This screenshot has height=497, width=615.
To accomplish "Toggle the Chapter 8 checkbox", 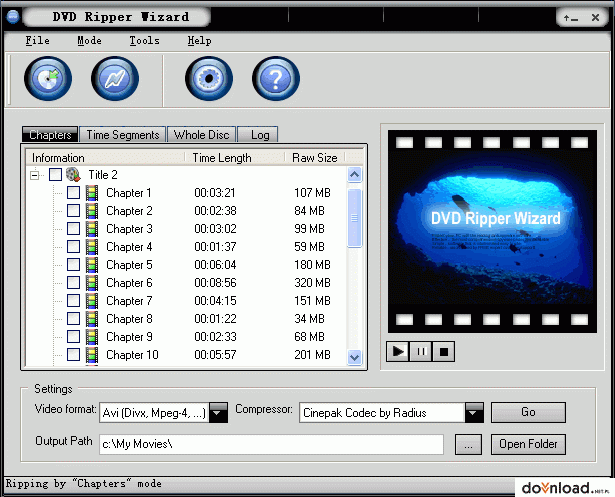I will click(73, 319).
